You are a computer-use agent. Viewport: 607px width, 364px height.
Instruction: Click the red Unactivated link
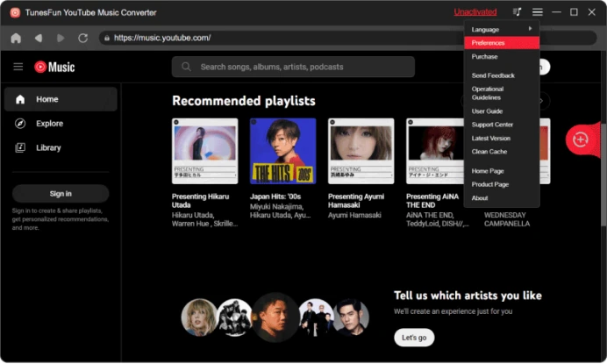tap(475, 12)
